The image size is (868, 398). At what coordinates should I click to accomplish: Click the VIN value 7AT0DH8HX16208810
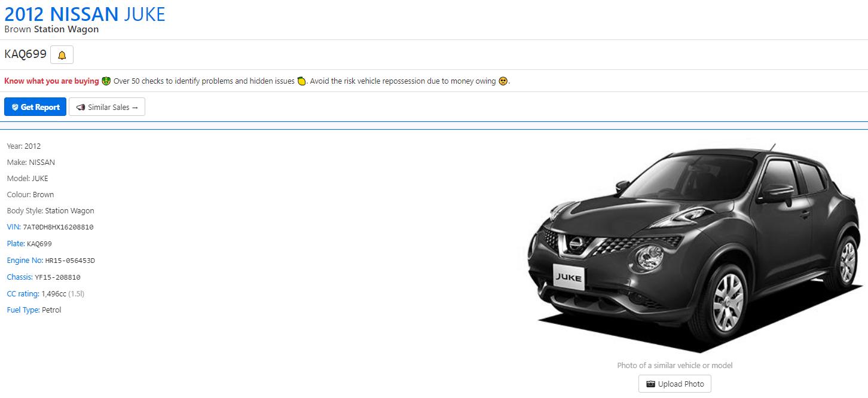58,227
